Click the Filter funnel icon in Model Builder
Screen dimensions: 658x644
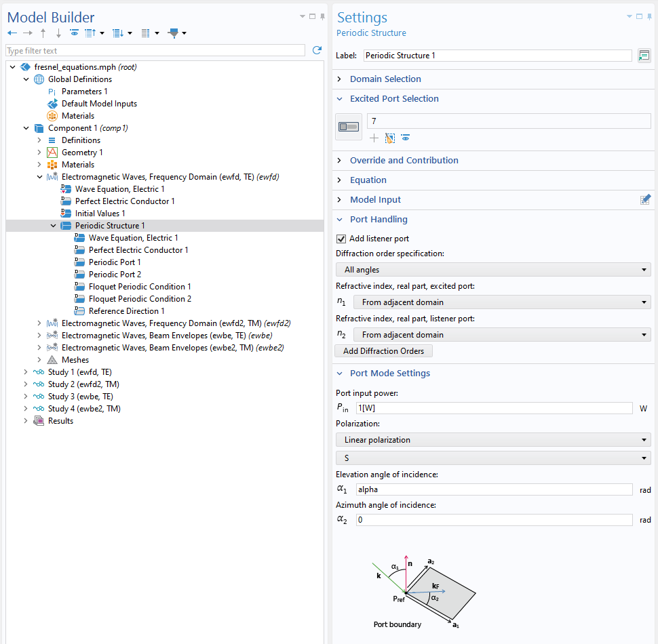175,33
